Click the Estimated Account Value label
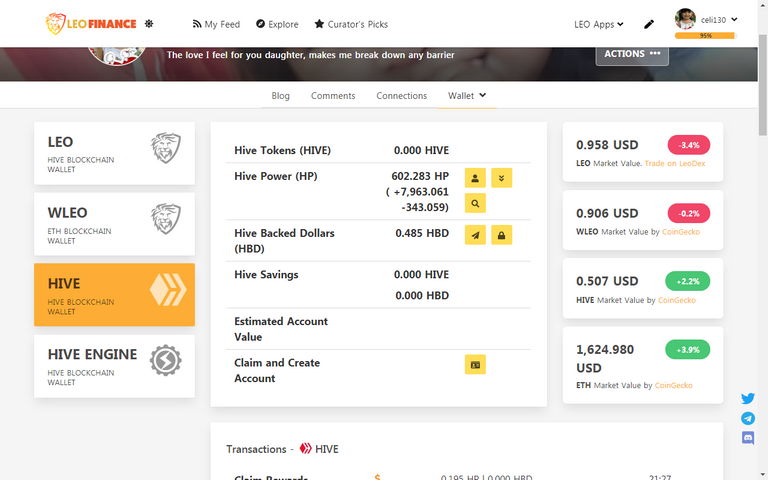The image size is (768, 480). (281, 329)
